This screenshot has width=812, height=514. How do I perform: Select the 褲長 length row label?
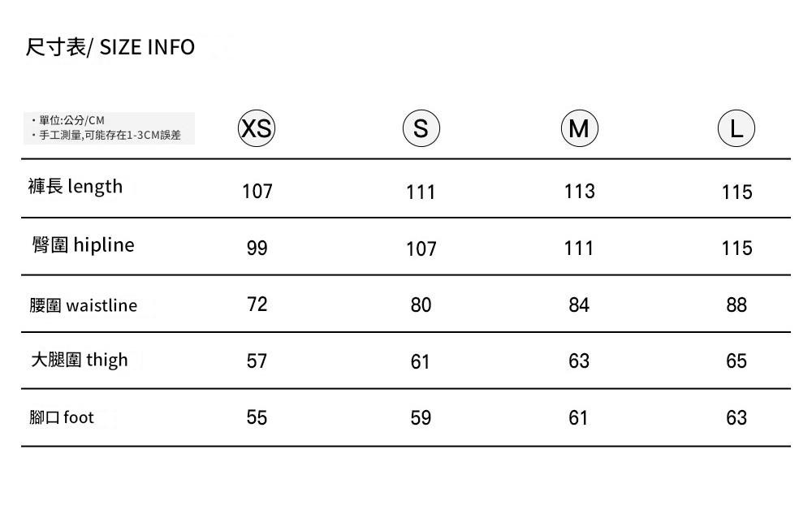click(x=76, y=187)
